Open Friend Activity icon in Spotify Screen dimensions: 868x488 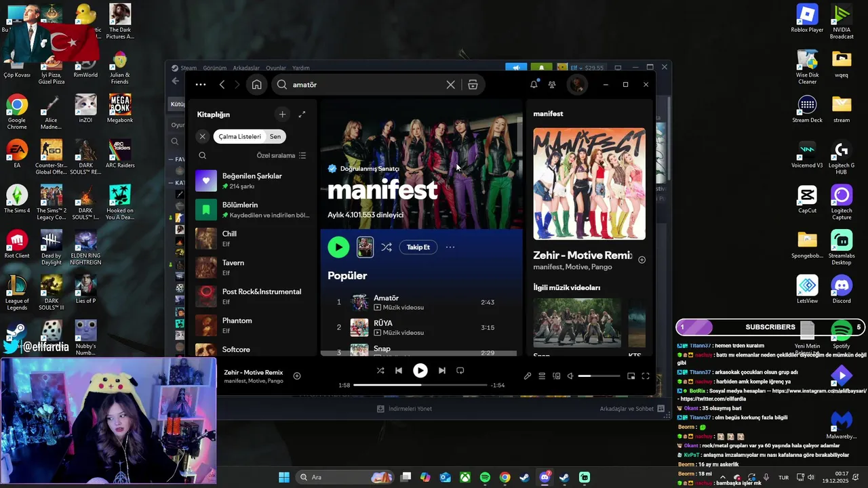[x=552, y=85]
